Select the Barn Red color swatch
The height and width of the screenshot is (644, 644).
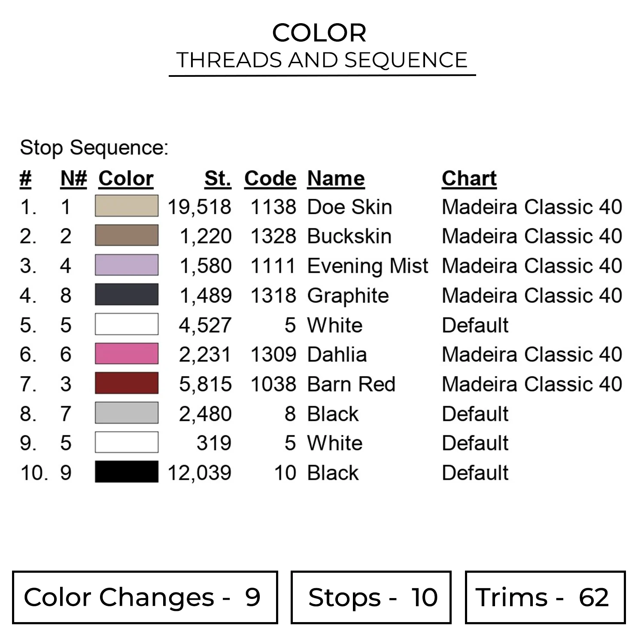[x=126, y=383]
